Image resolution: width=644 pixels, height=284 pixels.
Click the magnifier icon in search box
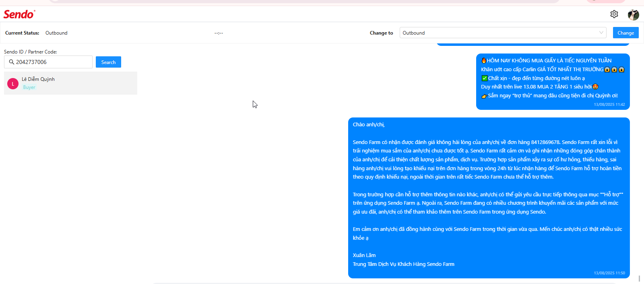tap(11, 62)
